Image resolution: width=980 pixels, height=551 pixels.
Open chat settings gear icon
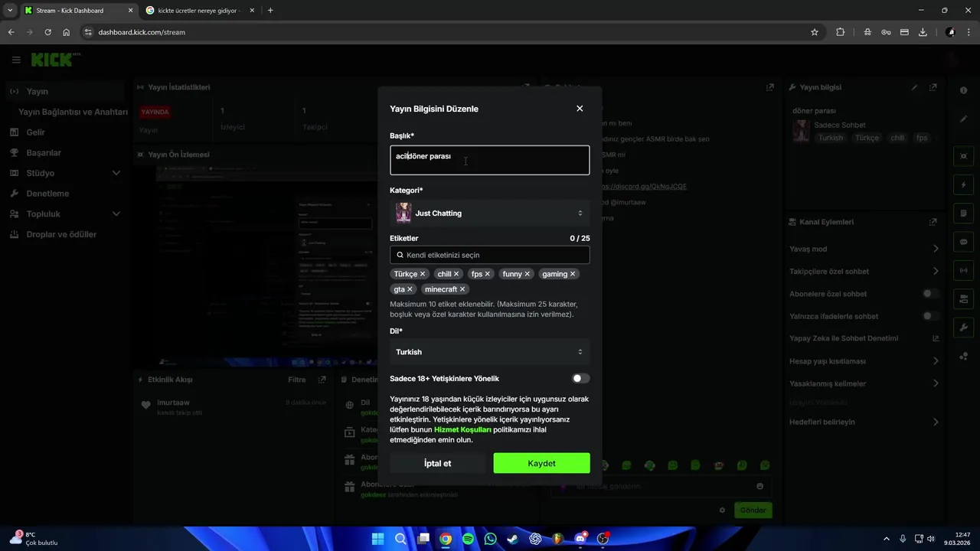(x=722, y=510)
